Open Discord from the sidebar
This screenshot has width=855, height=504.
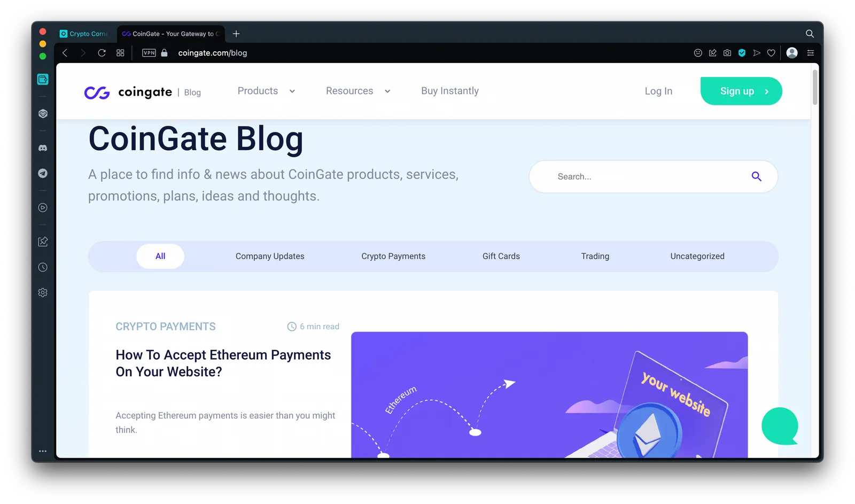[43, 148]
